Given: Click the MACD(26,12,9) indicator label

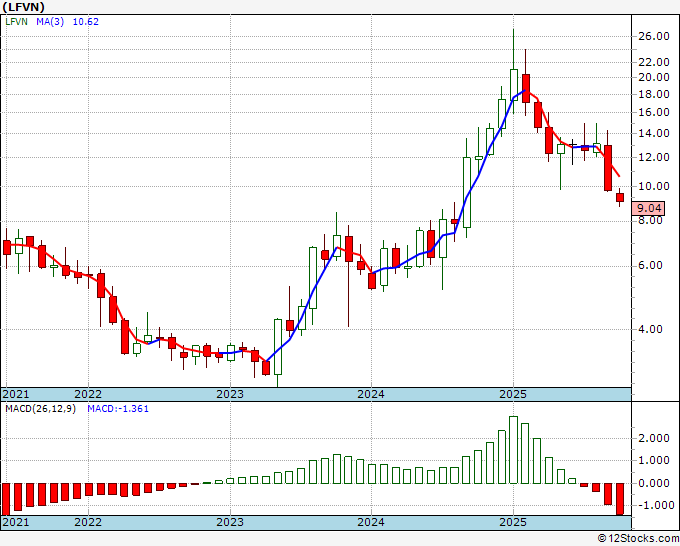Looking at the screenshot, I should (x=41, y=410).
